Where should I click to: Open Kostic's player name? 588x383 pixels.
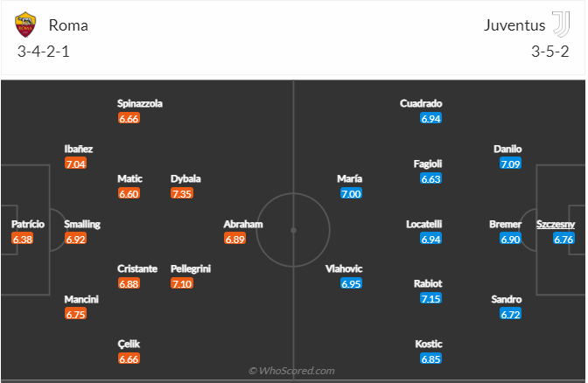click(x=428, y=344)
